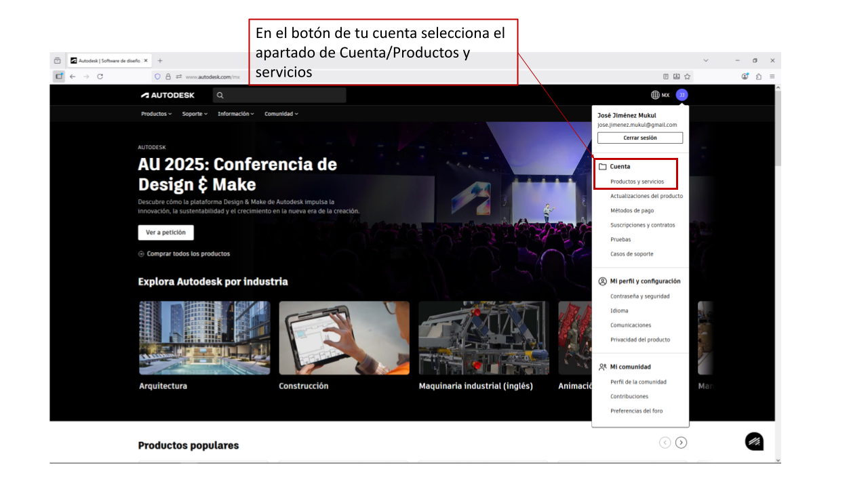This screenshot has width=868, height=488.
Task: Click the tracking protection shield icon
Action: click(x=157, y=77)
